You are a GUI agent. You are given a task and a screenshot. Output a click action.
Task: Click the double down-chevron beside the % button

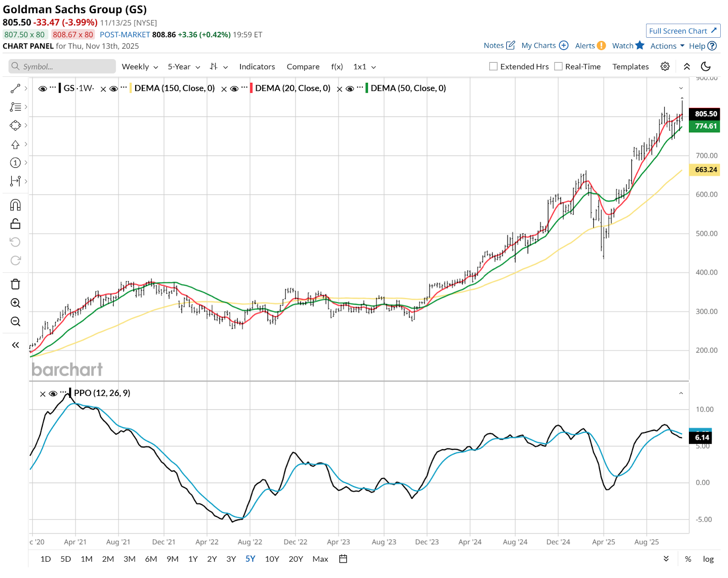point(666,558)
